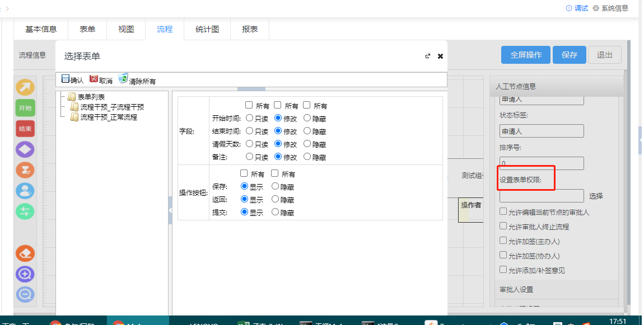Viewport: 644px width, 325px height.
Task: Set 备注 to 只读
Action: click(x=249, y=156)
